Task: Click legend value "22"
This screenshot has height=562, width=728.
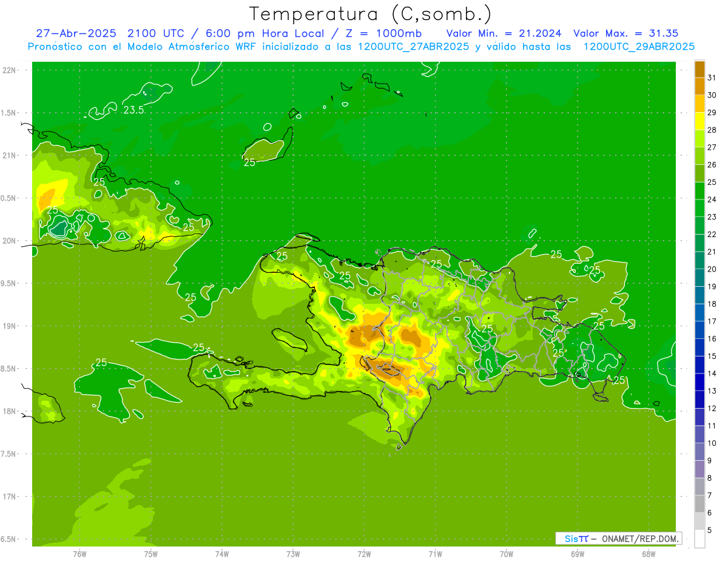Action: pyautogui.click(x=712, y=234)
